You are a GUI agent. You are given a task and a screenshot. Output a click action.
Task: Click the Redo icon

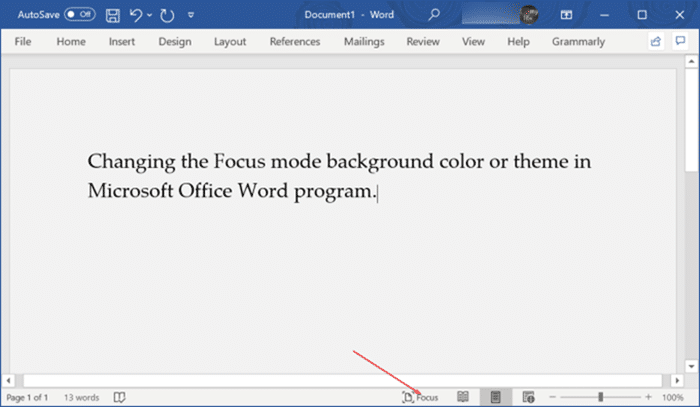click(167, 15)
